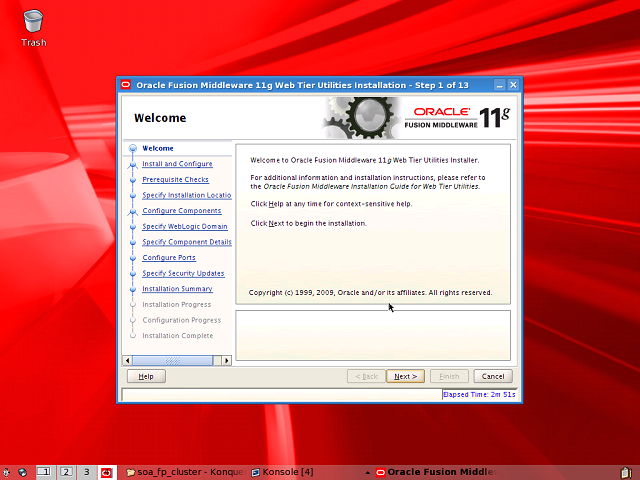Switch to the Konsole [4] taskbar entry
The width and height of the screenshot is (640, 480).
[282, 472]
